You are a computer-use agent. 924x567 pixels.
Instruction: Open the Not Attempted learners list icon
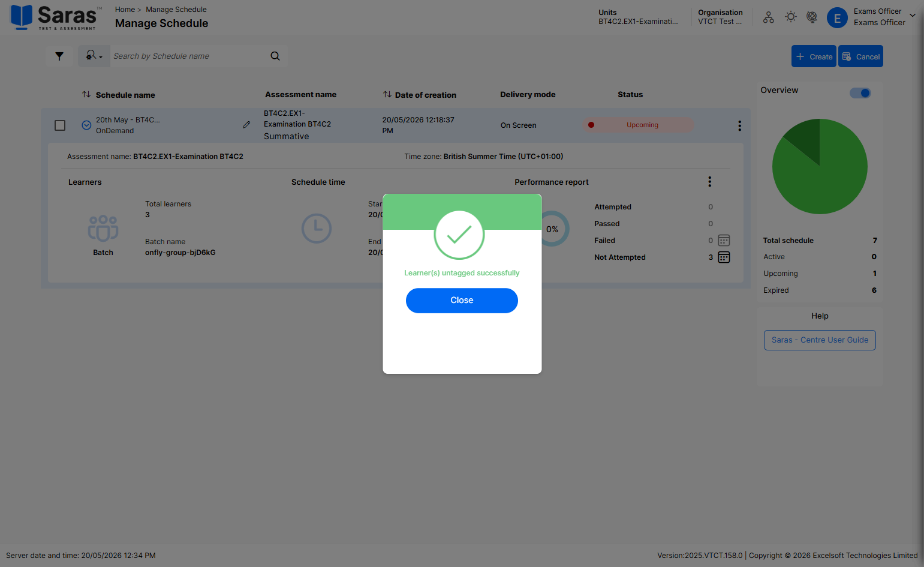click(724, 257)
